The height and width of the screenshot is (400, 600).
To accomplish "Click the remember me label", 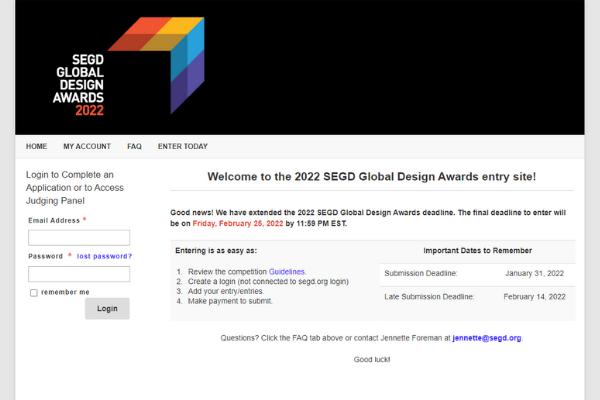I will pyautogui.click(x=65, y=292).
